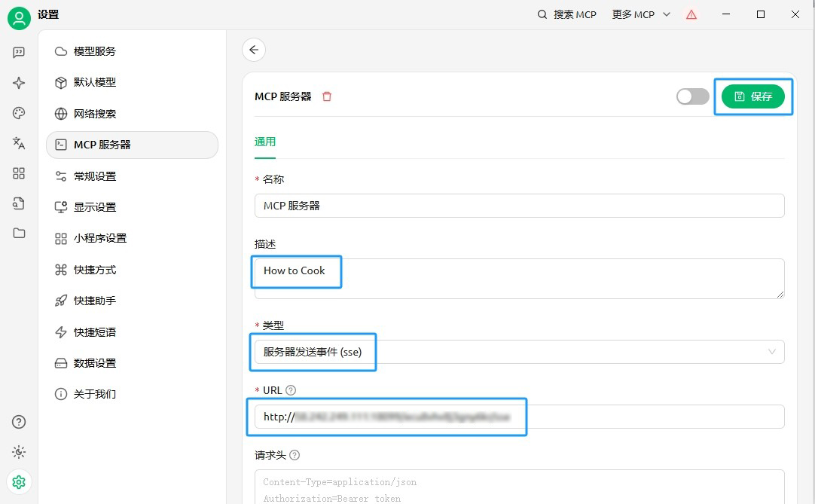Open 关于我们 page
Viewport: 815px width, 504px height.
pos(132,394)
